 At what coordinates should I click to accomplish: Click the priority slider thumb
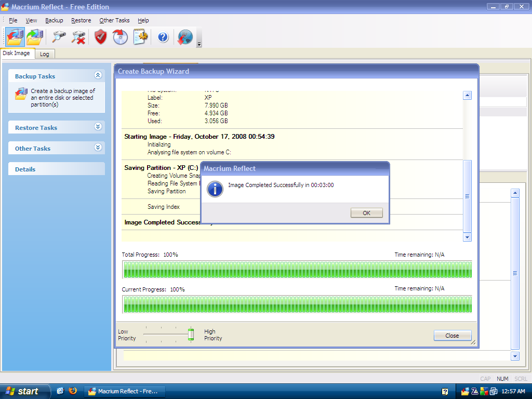191,334
